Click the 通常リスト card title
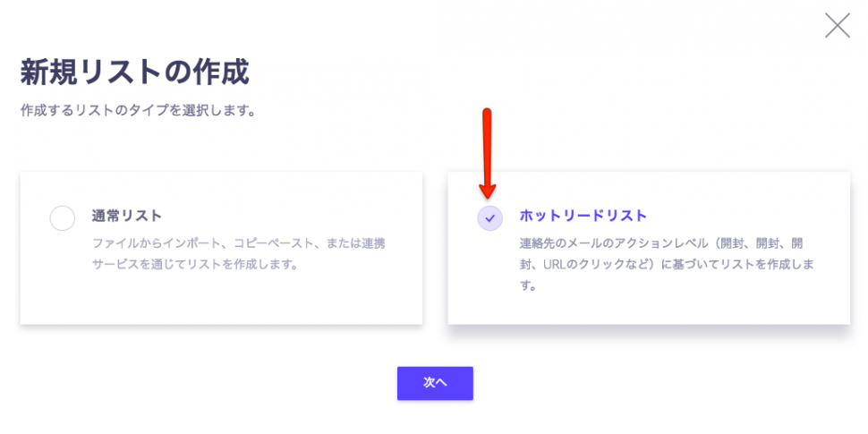 [x=126, y=216]
